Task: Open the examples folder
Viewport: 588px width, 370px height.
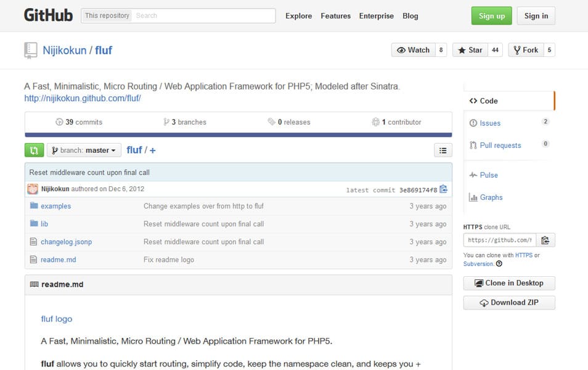Action: [56, 206]
